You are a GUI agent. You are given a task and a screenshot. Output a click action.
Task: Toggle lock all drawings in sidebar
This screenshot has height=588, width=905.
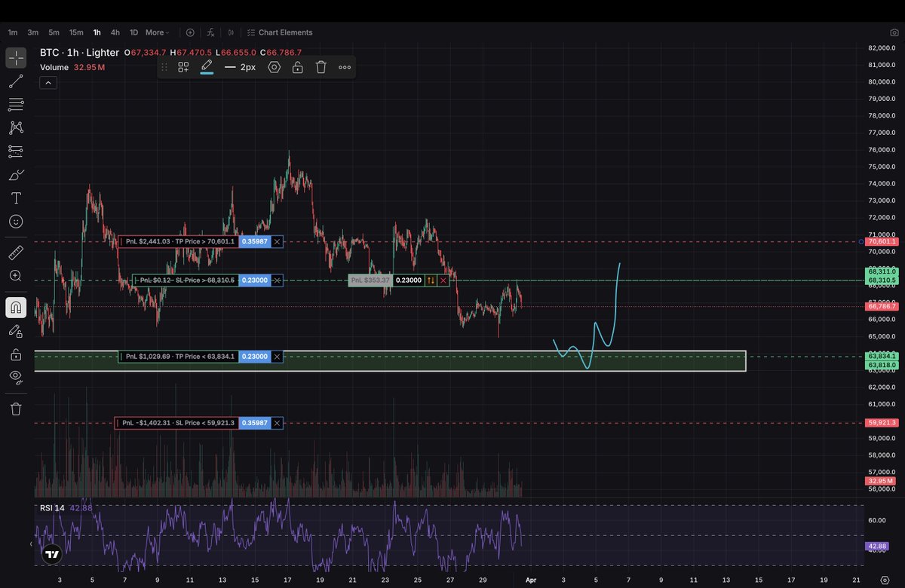[16, 354]
